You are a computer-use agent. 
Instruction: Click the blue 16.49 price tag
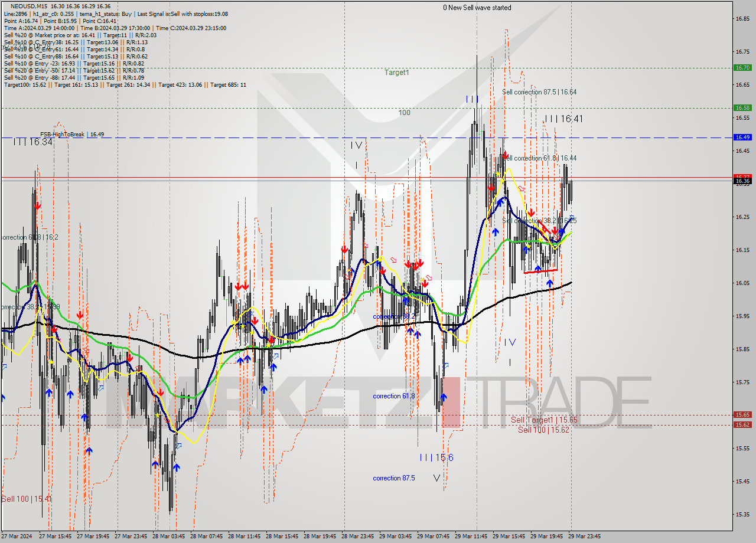(x=742, y=137)
